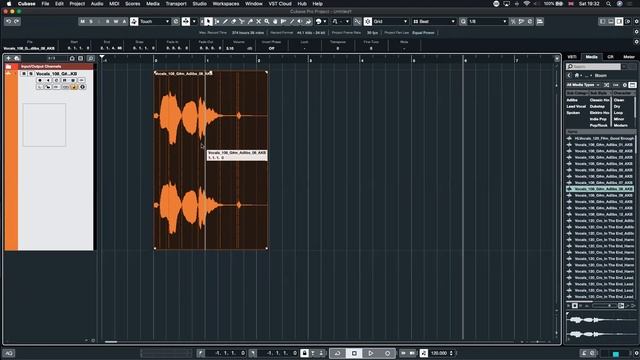Toggle global Write automation button W
This screenshot has height=360, width=640.
tap(116, 21)
